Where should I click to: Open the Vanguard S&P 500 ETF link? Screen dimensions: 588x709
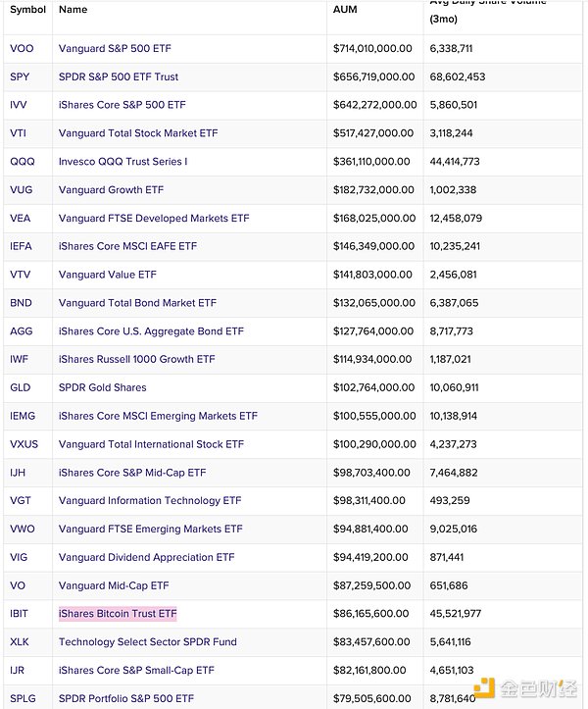[x=115, y=48]
